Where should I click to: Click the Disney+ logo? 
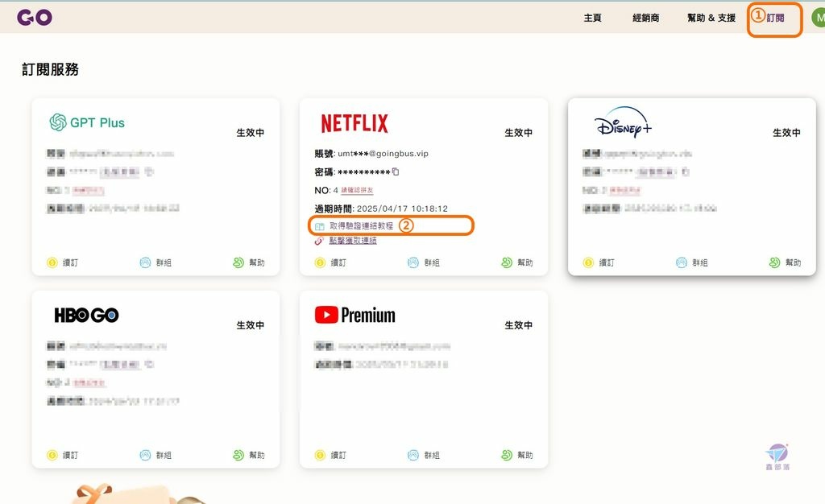[x=624, y=122]
